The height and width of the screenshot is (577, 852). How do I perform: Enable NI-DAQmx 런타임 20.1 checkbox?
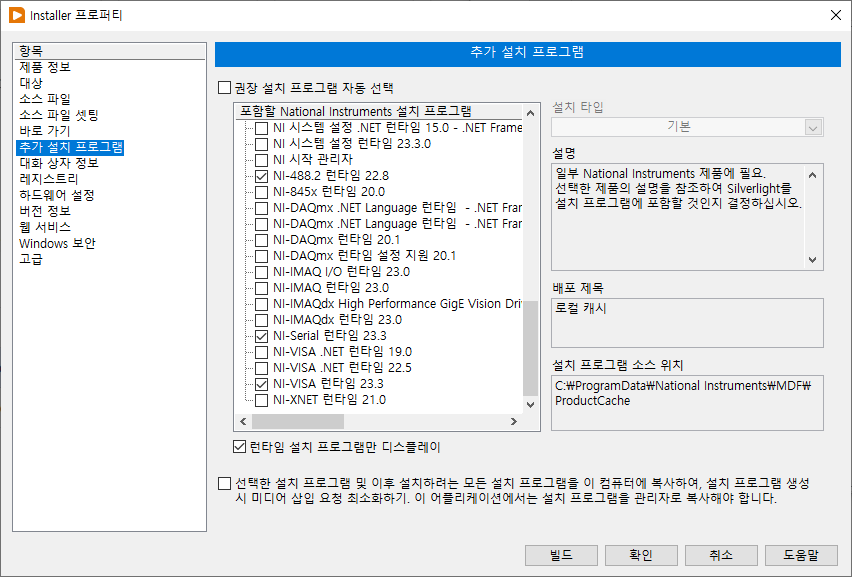coord(261,240)
